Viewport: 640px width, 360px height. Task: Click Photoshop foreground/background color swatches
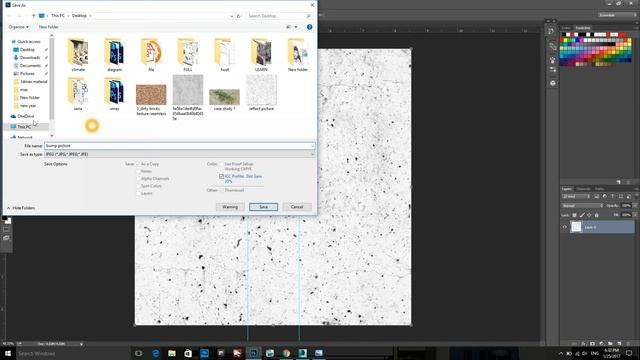[7, 220]
